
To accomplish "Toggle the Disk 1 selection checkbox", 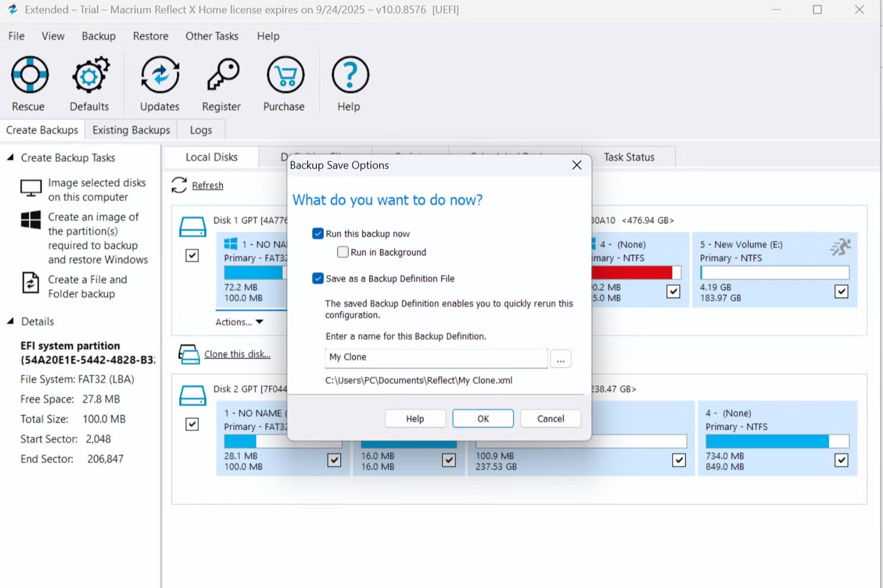I will 192,256.
